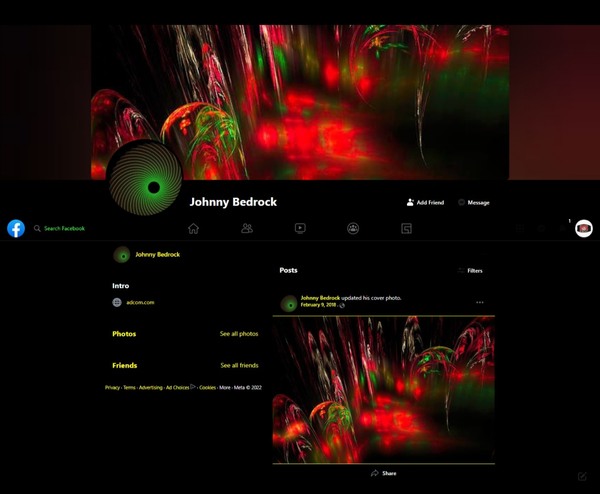Viewport: 600px width, 494px height.
Task: Click the globe icon beside adcom.com
Action: [x=117, y=302]
